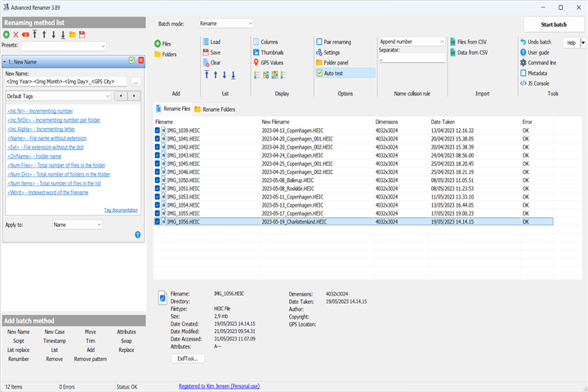Move selected method up one position
This screenshot has height=392, width=588.
coord(44,34)
